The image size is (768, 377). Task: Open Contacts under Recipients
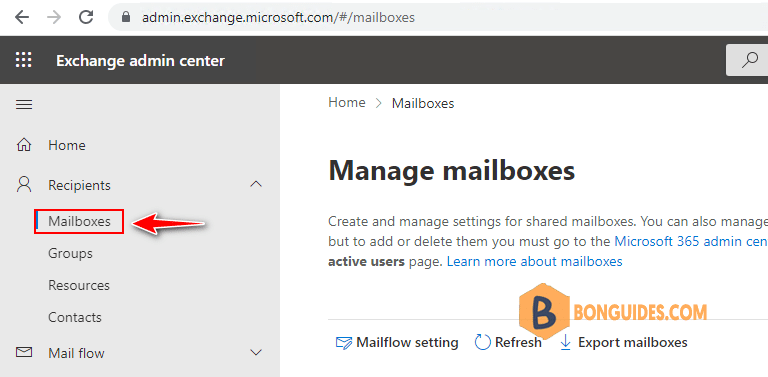[x=75, y=317]
